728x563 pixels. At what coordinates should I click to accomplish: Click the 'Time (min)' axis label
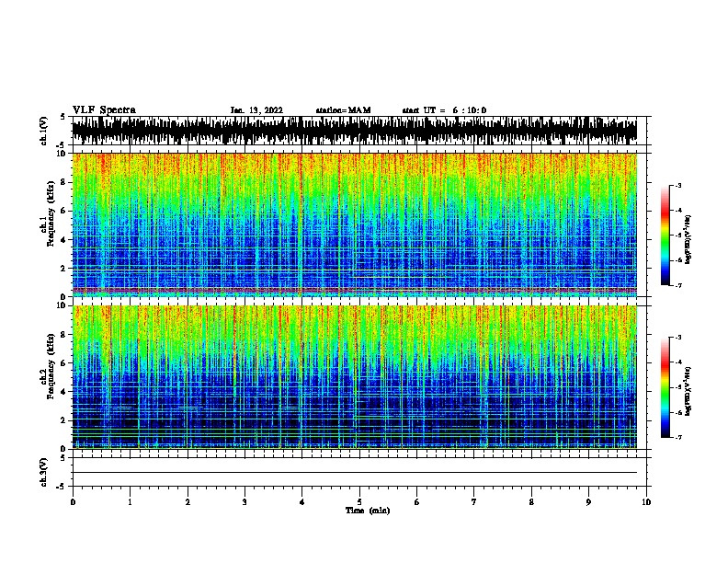(x=368, y=511)
